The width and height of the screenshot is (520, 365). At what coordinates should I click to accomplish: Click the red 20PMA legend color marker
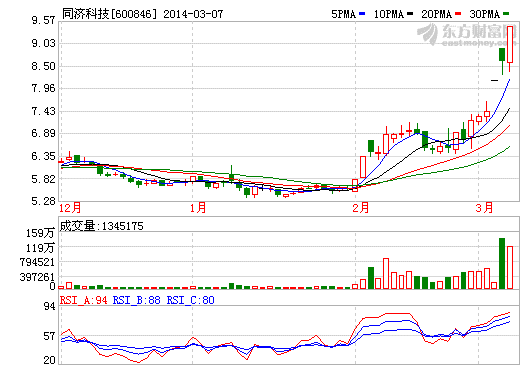pos(458,14)
